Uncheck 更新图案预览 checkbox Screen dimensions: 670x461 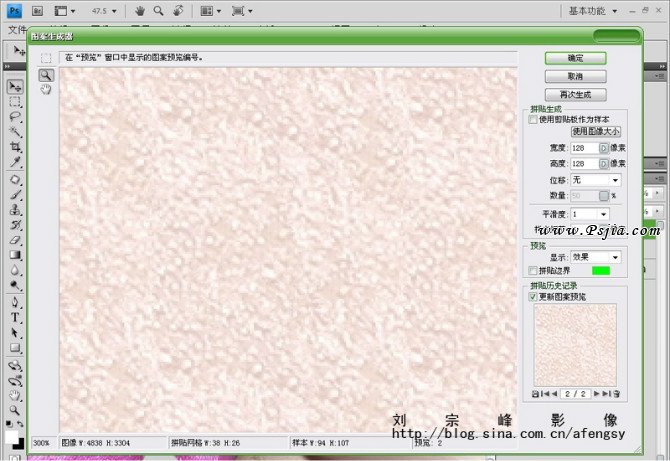click(534, 297)
